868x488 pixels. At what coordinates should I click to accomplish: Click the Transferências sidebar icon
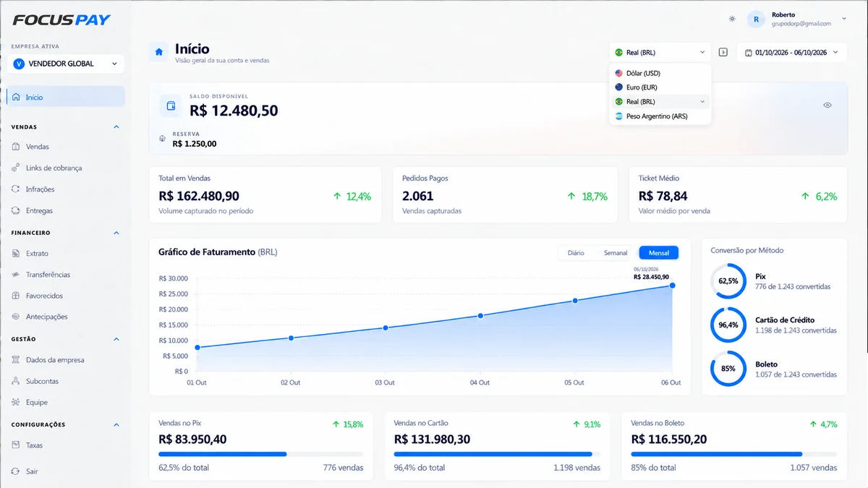[x=16, y=275]
